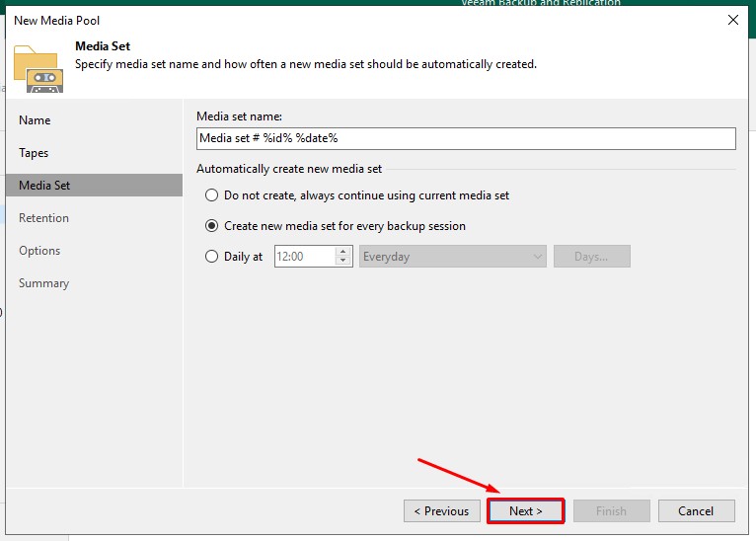This screenshot has height=541, width=756.
Task: Go to the Name step in the sidebar
Action: (x=35, y=120)
